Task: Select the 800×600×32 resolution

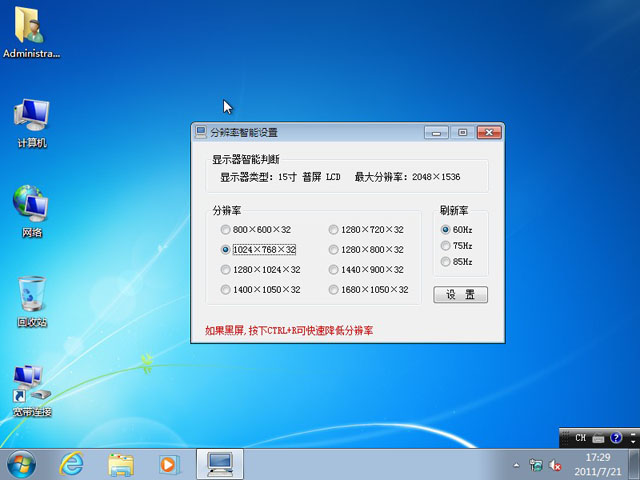Action: (256, 230)
